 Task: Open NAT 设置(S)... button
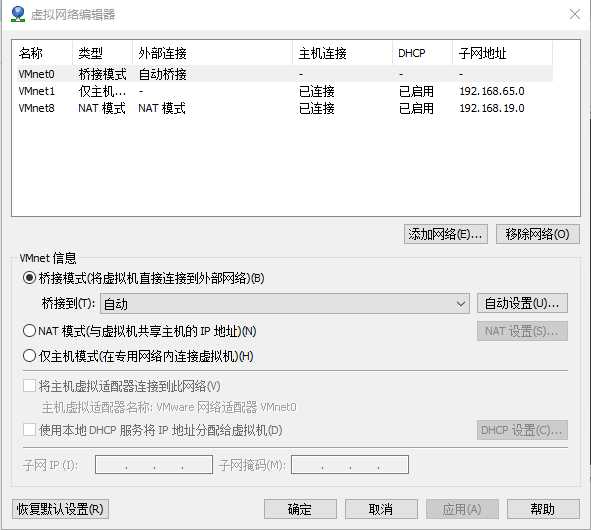(522, 331)
